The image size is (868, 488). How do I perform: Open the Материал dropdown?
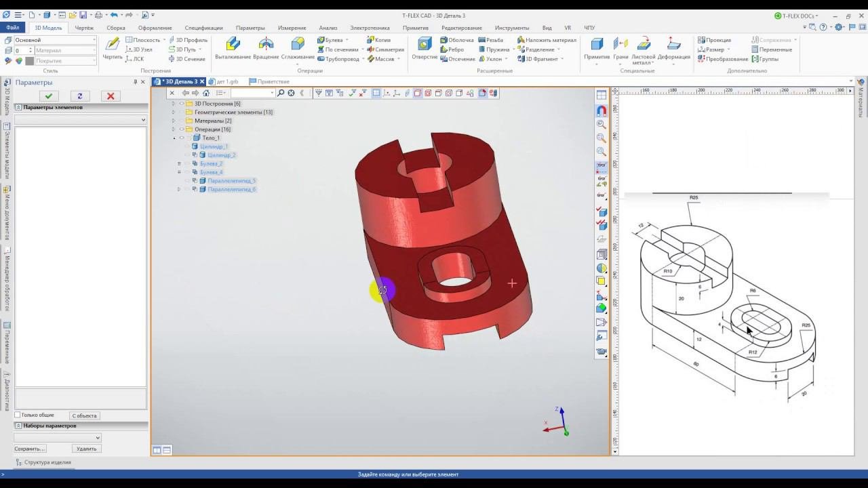pyautogui.click(x=94, y=50)
